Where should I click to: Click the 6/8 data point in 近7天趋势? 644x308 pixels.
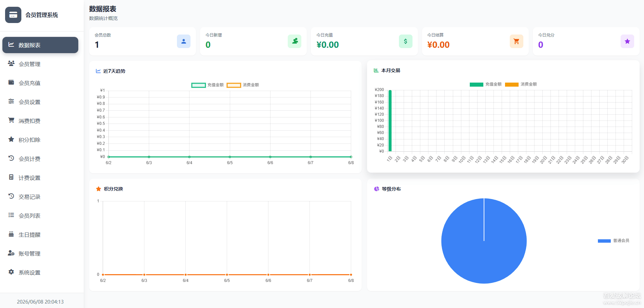(351, 157)
